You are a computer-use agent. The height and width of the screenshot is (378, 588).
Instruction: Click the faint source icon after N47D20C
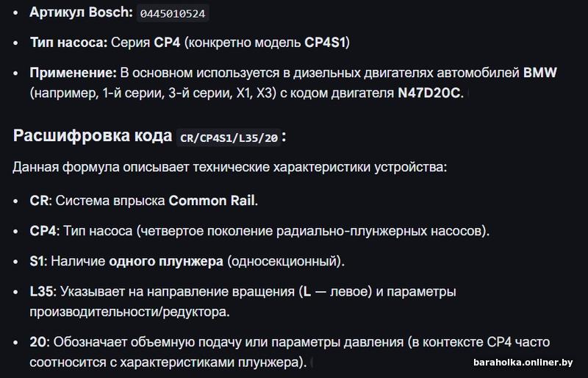[x=468, y=94]
